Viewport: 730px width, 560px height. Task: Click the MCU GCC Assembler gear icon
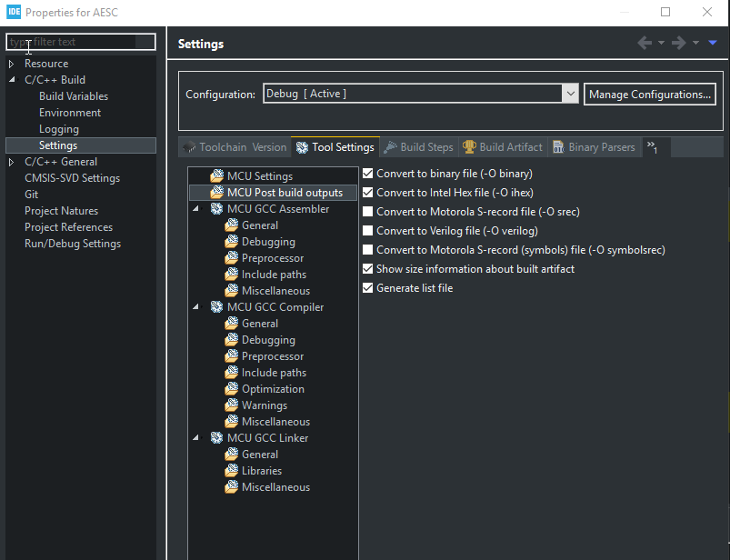217,208
